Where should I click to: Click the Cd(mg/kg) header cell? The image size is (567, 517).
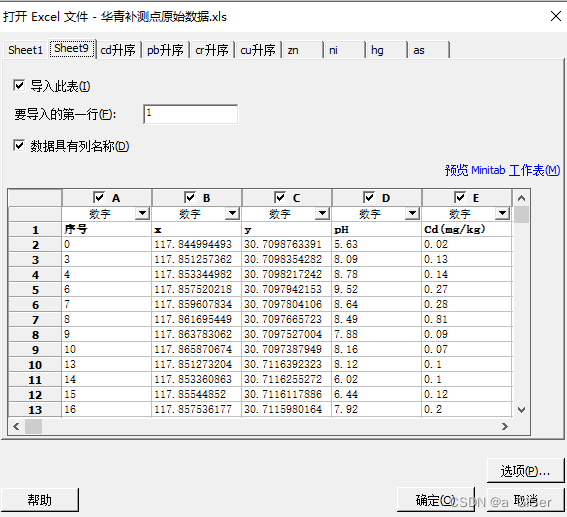466,230
